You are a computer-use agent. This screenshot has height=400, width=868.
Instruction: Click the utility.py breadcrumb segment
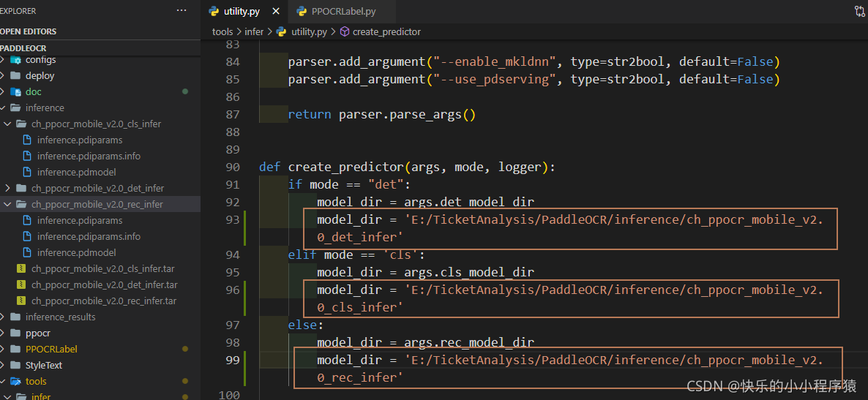click(x=310, y=32)
